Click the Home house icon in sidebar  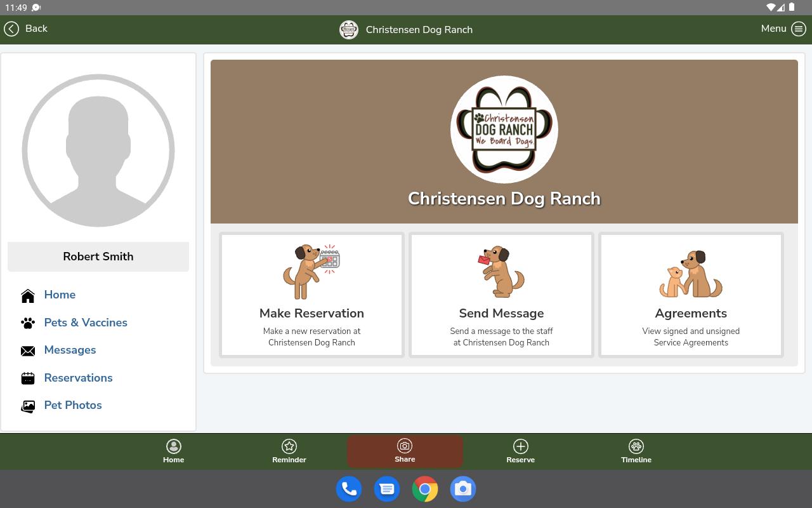[28, 296]
